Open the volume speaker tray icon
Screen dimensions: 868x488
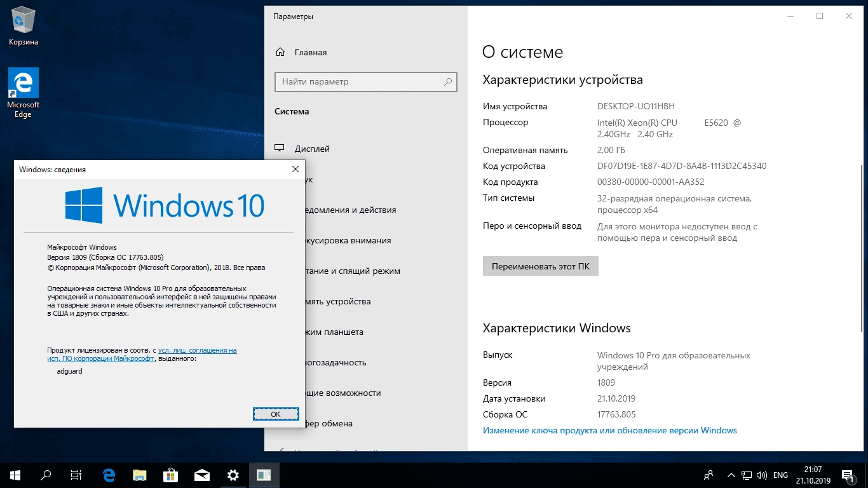[763, 475]
